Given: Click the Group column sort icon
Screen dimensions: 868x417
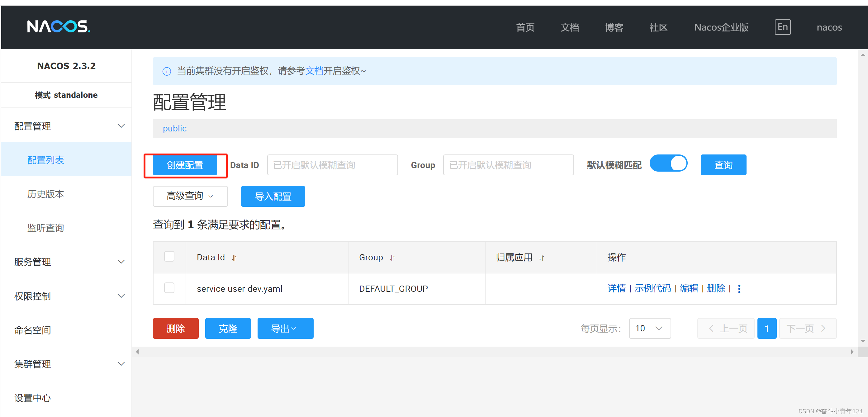Looking at the screenshot, I should click(x=392, y=258).
